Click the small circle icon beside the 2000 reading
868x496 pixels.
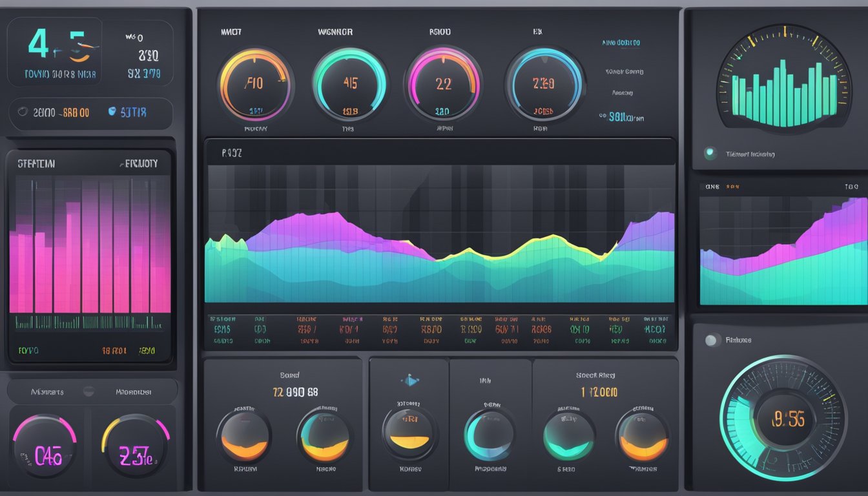[23, 112]
